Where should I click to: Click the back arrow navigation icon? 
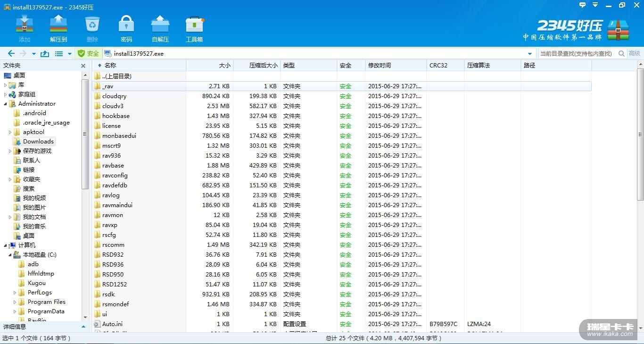click(x=11, y=54)
